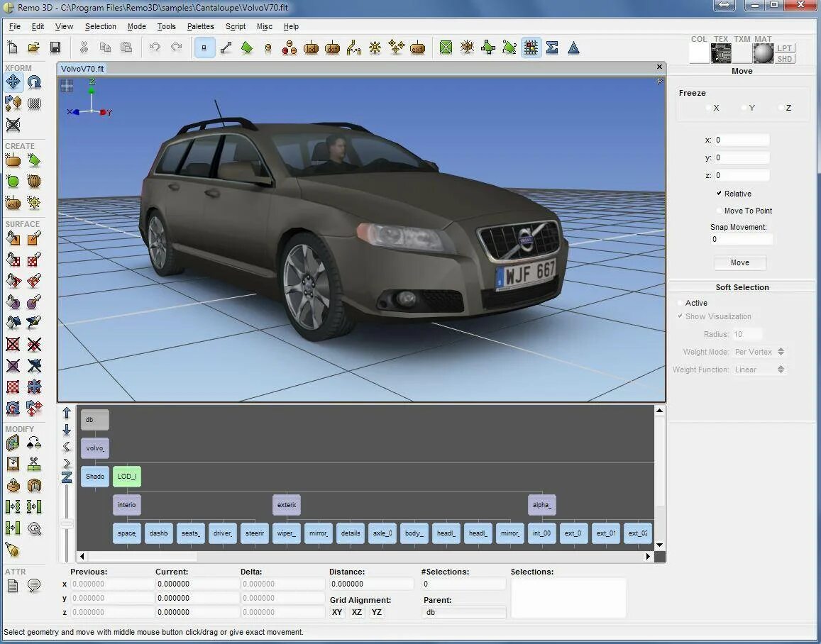Screen dimensions: 821x644
Task: Select the VolvoV70.flt document tab
Action: point(82,69)
